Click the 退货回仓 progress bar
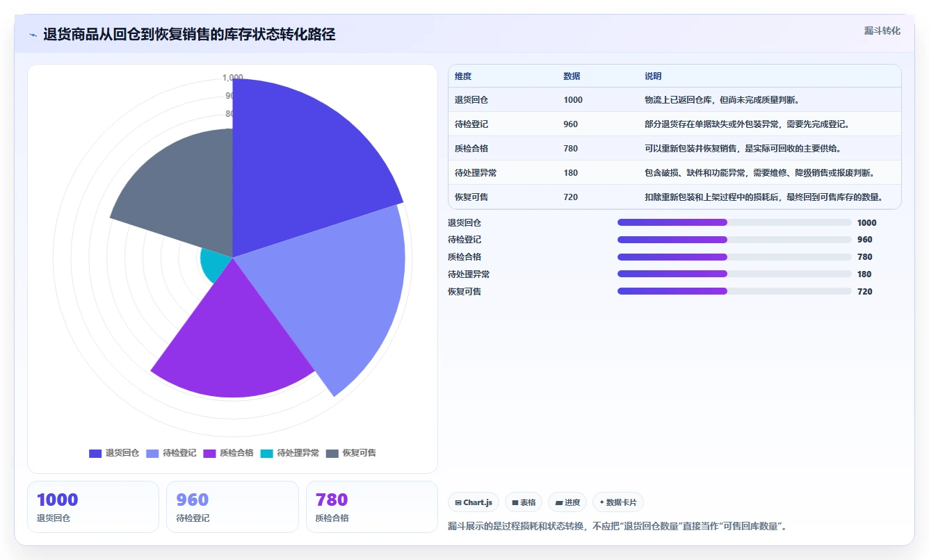This screenshot has width=929, height=560. click(734, 222)
